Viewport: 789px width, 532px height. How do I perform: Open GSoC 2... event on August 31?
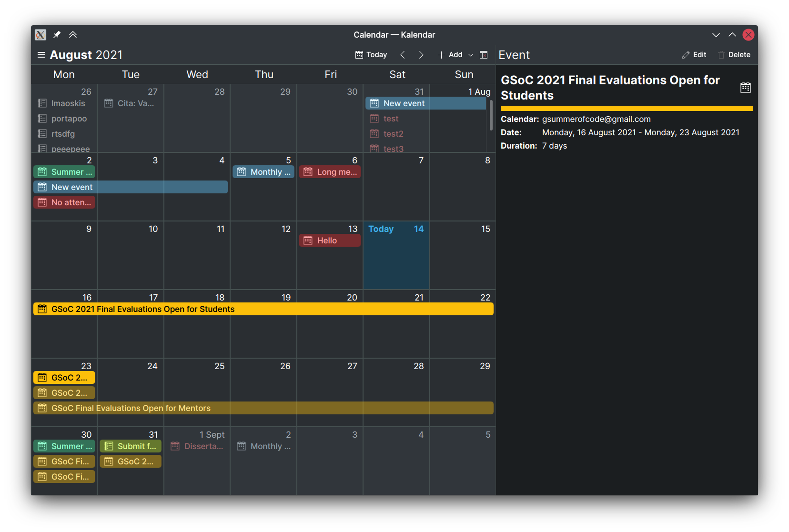point(131,462)
